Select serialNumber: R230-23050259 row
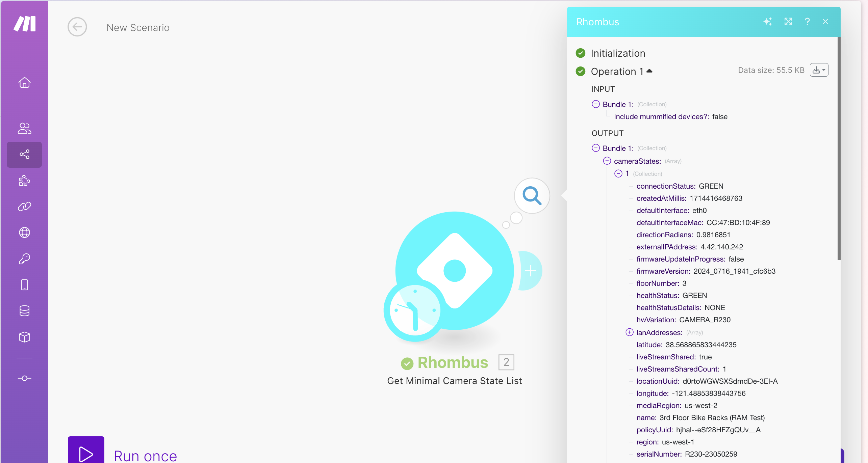 [687, 454]
